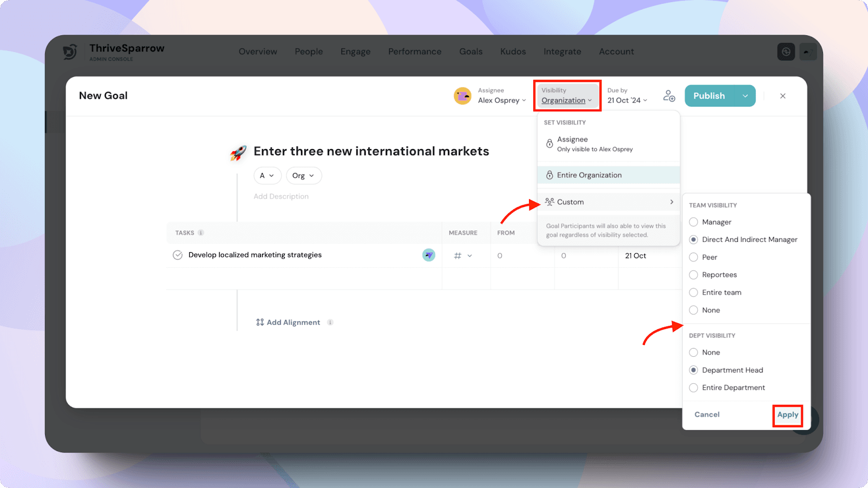Click the add collaborator person icon
The height and width of the screenshot is (488, 868).
[669, 96]
